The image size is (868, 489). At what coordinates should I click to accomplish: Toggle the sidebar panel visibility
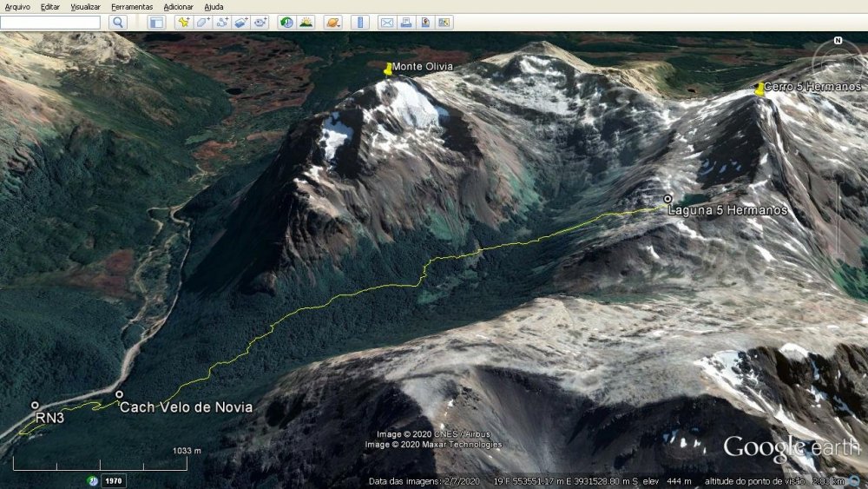click(156, 23)
